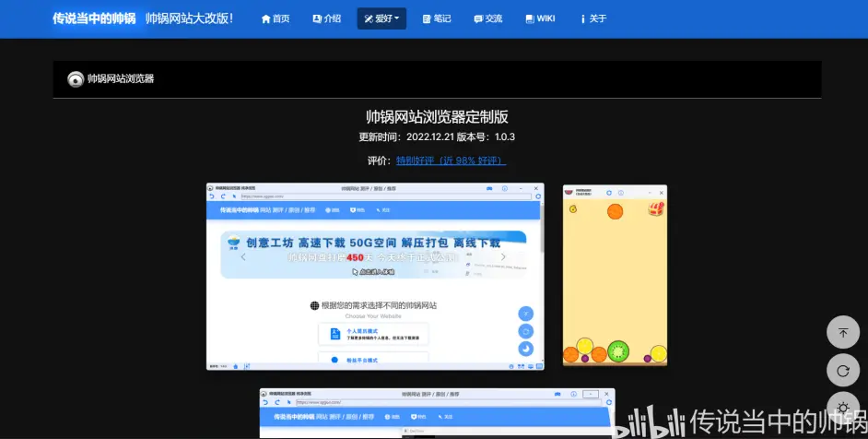Open the 交流 nav item

tap(488, 18)
